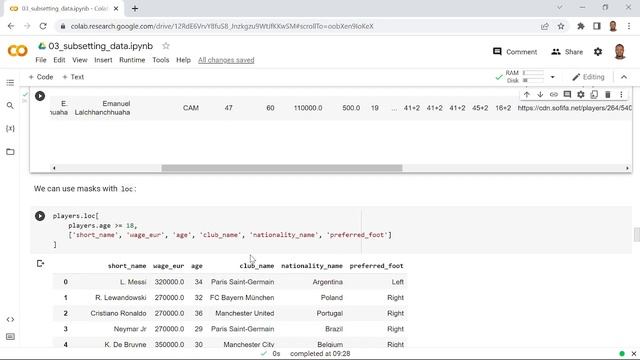This screenshot has height=360, width=640.
Task: Open the Insert menu
Action: tap(103, 60)
